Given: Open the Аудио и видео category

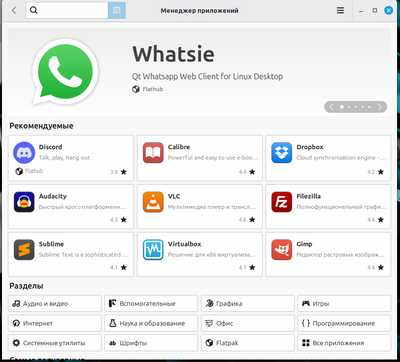Looking at the screenshot, I should point(55,304).
